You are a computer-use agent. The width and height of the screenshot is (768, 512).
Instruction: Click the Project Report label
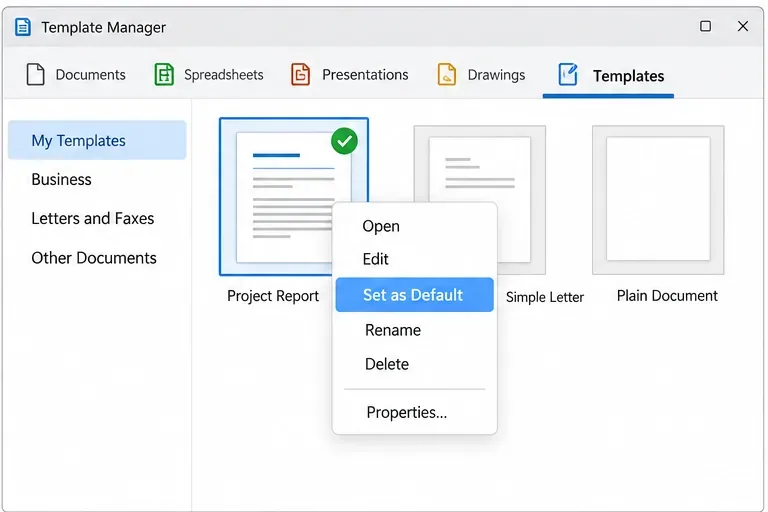tap(273, 296)
